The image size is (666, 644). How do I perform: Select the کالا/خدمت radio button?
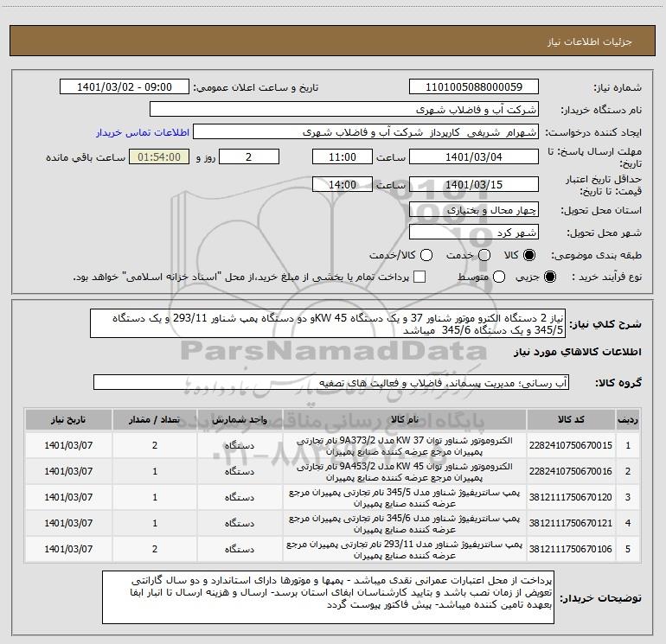point(426,255)
